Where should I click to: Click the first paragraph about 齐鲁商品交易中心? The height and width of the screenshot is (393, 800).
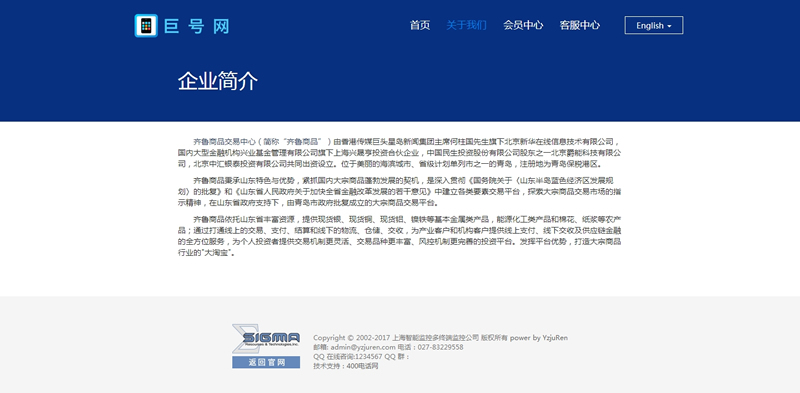tap(400, 153)
